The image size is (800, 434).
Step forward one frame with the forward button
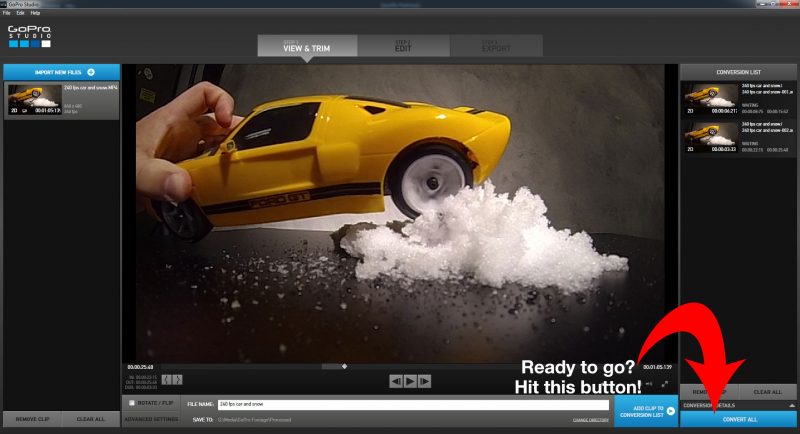tap(424, 381)
